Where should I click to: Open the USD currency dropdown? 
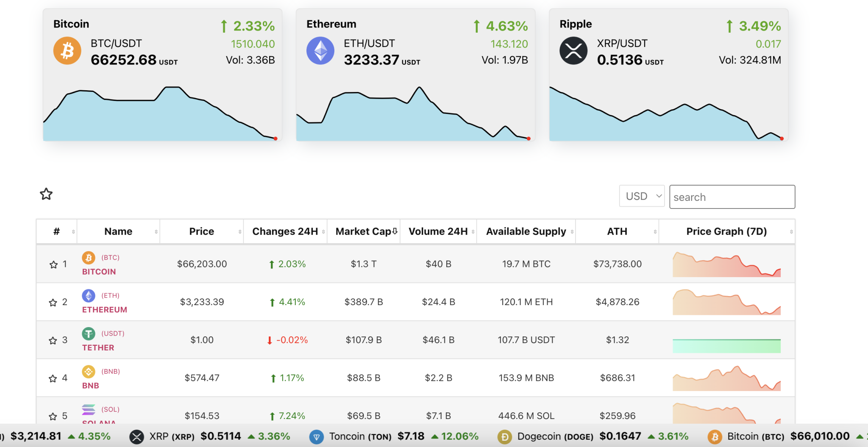click(641, 196)
